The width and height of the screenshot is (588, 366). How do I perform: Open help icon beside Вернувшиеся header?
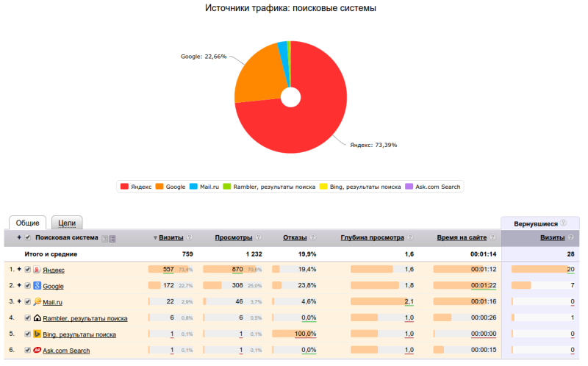(564, 223)
